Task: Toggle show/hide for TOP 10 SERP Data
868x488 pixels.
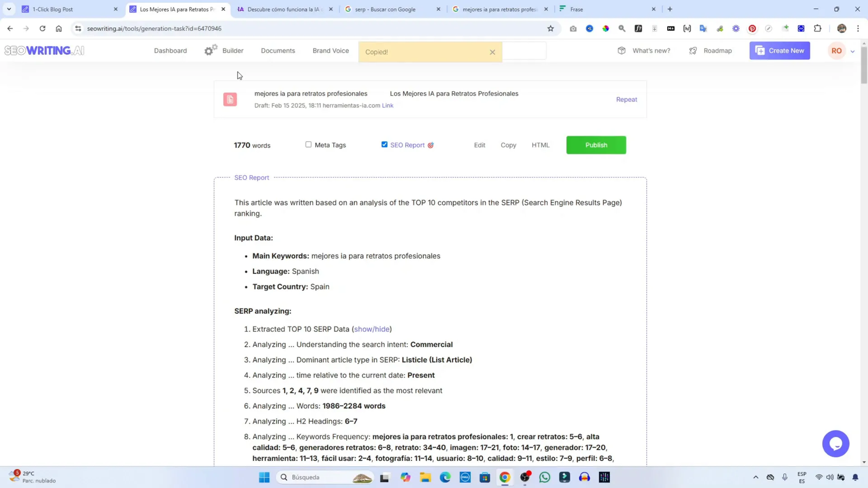Action: click(x=372, y=329)
